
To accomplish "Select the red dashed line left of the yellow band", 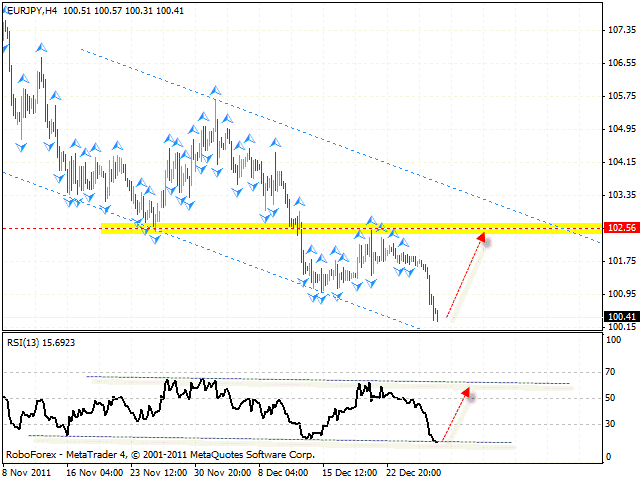I will pos(50,228).
